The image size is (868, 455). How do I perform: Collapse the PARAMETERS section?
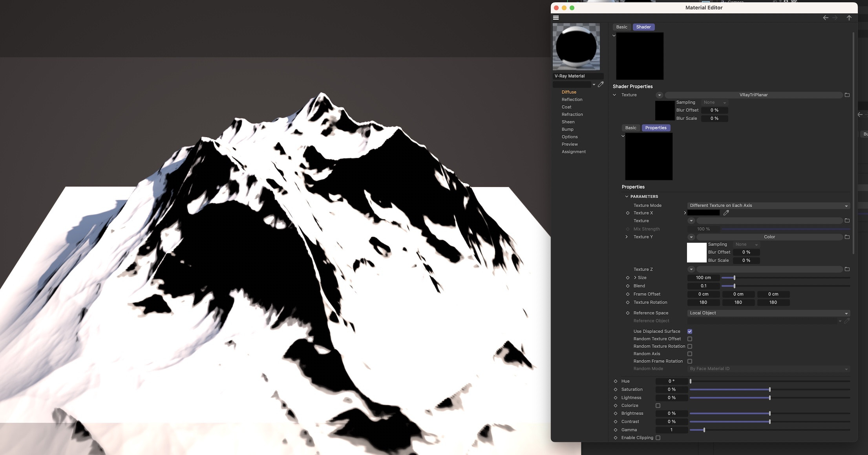point(627,197)
